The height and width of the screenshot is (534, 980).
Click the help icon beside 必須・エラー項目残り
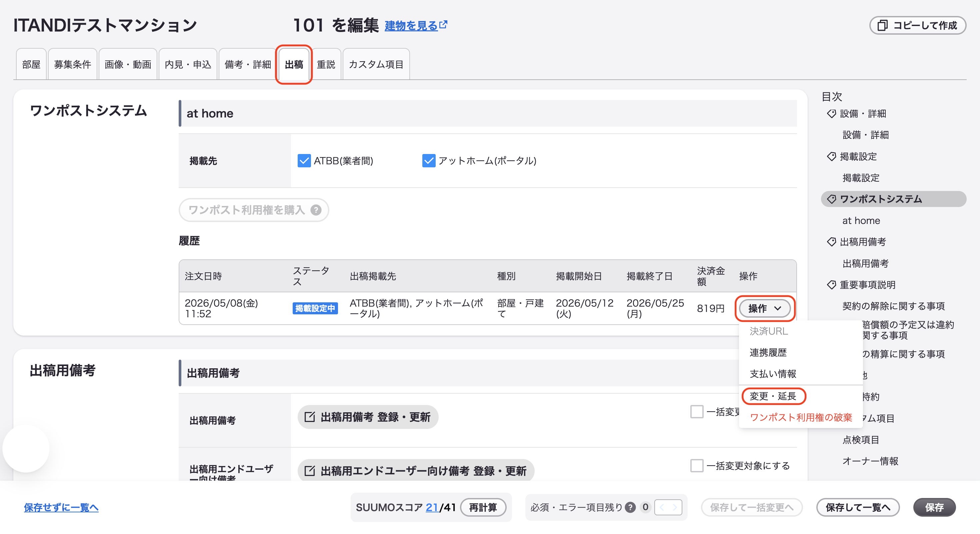tap(630, 507)
